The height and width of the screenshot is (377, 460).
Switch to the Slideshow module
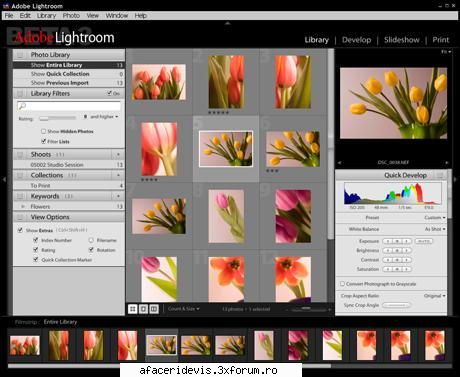[402, 40]
